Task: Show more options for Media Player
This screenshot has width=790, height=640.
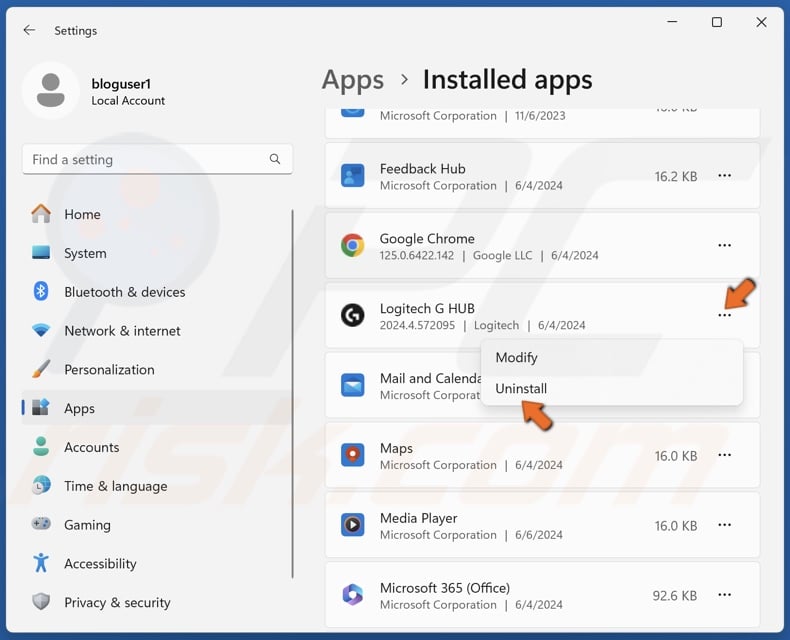Action: pos(724,525)
